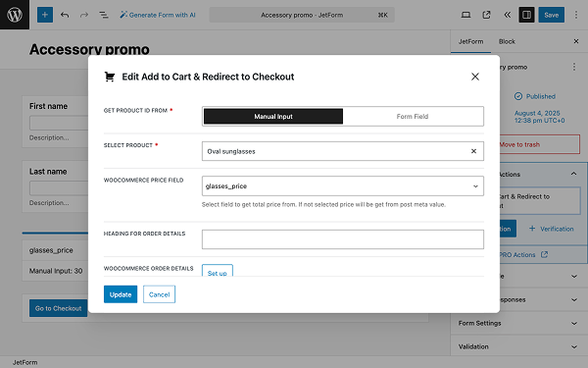Image resolution: width=588 pixels, height=368 pixels.
Task: Switch to the Block sidebar tab
Action: point(507,41)
